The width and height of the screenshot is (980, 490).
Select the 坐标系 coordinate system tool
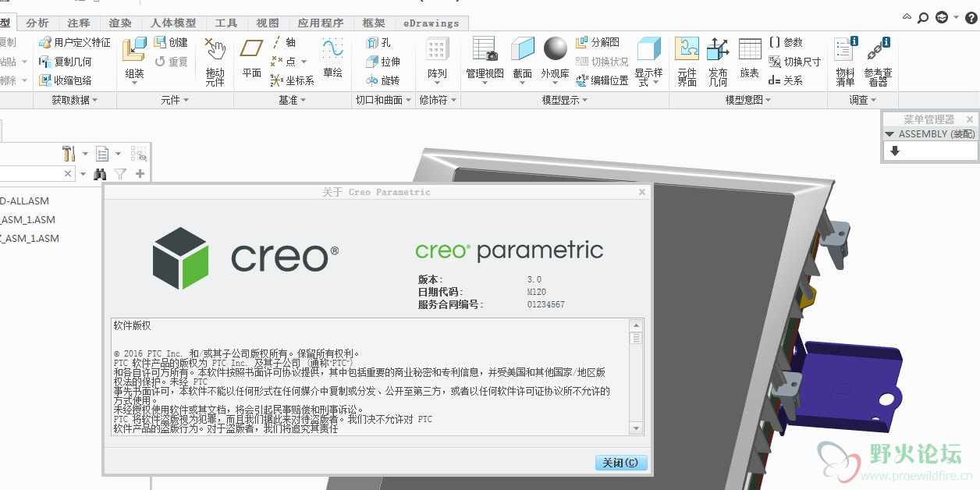(x=293, y=80)
